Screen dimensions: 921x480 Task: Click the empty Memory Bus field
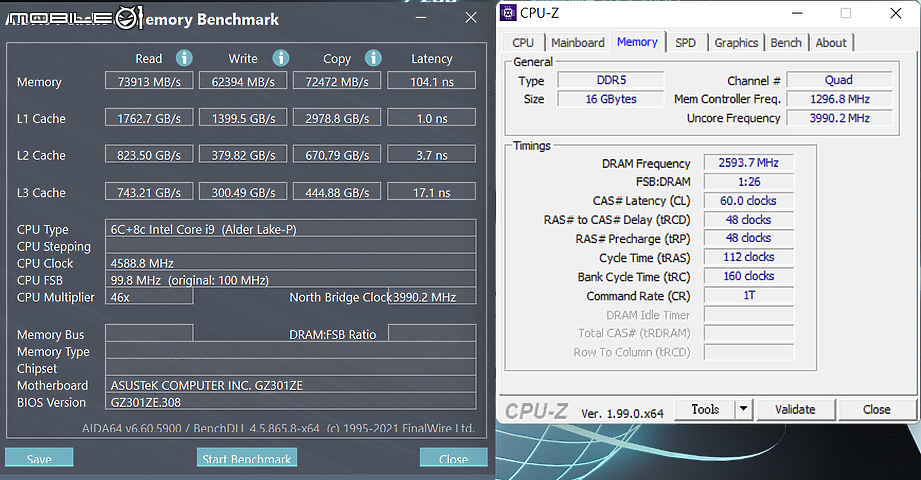[149, 333]
